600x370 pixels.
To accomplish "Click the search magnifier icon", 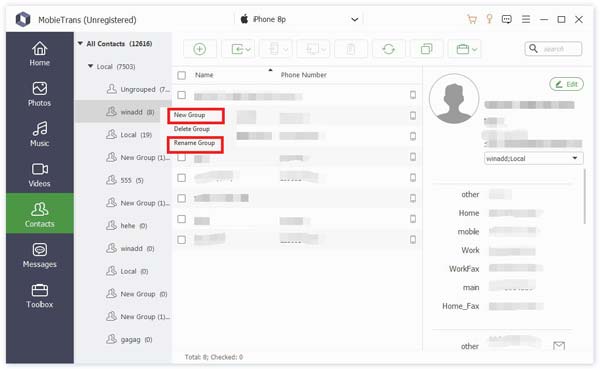I will [x=533, y=49].
